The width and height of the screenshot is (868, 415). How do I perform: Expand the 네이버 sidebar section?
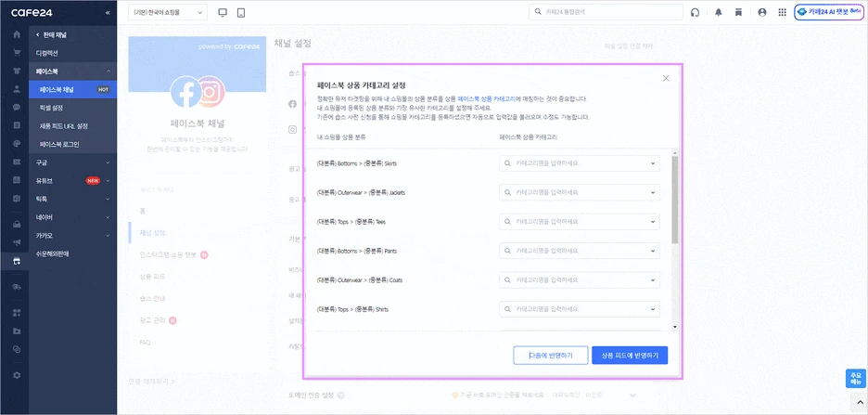click(108, 217)
